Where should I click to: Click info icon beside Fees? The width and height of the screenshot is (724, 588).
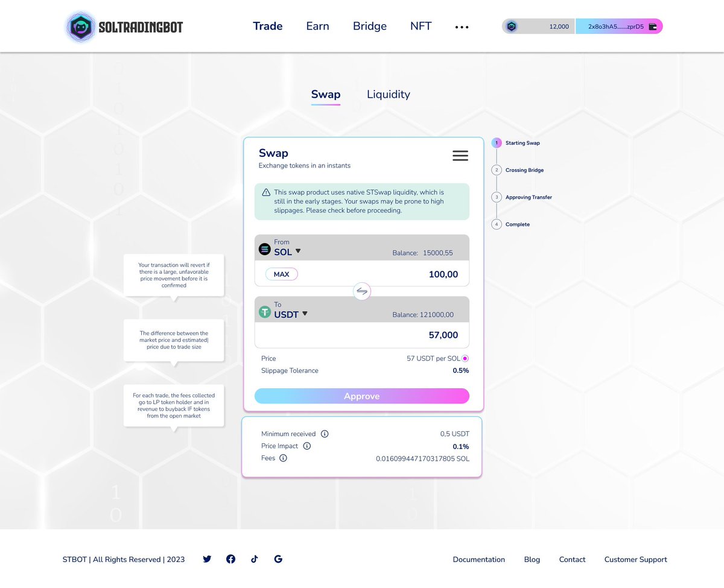pyautogui.click(x=283, y=458)
